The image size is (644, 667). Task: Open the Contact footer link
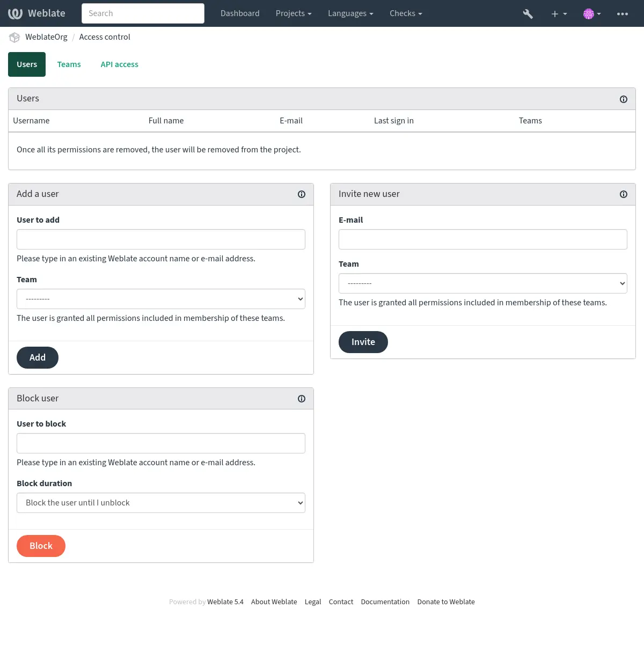[341, 602]
